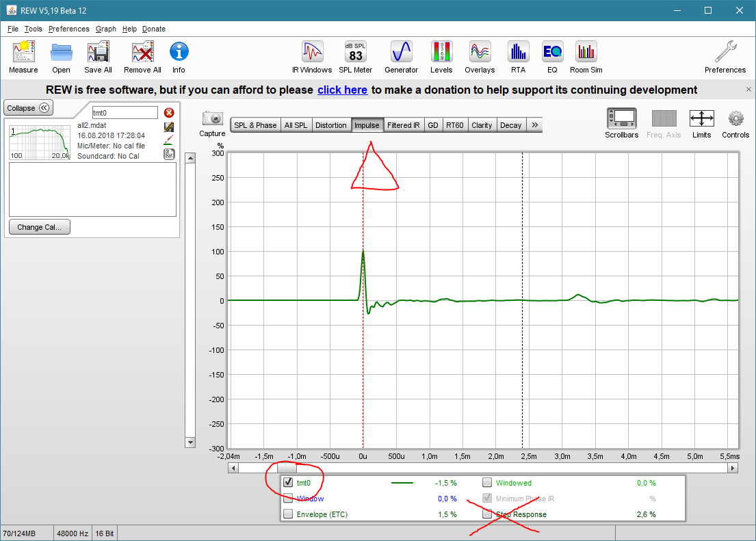Follow the 'click here' donation link

point(342,90)
